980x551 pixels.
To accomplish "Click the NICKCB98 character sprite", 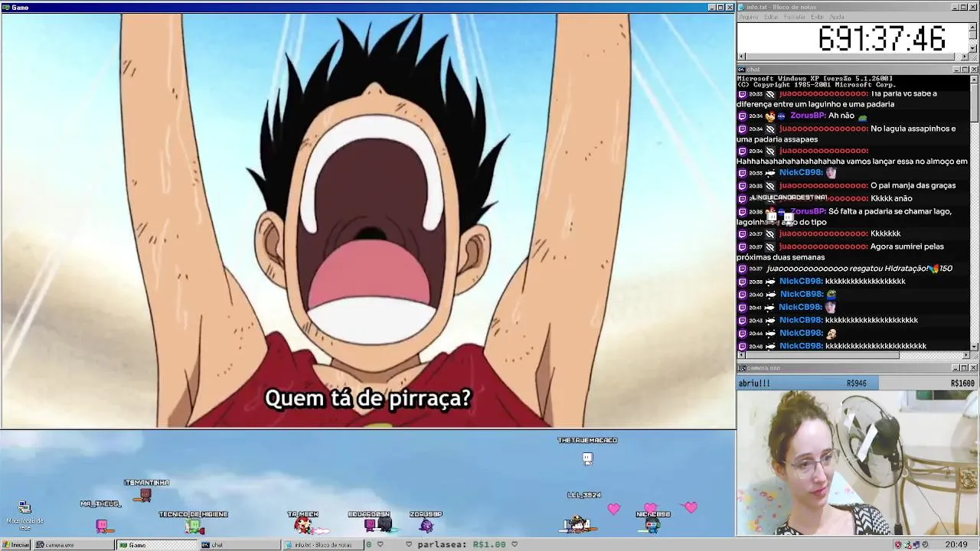I will pos(652,525).
